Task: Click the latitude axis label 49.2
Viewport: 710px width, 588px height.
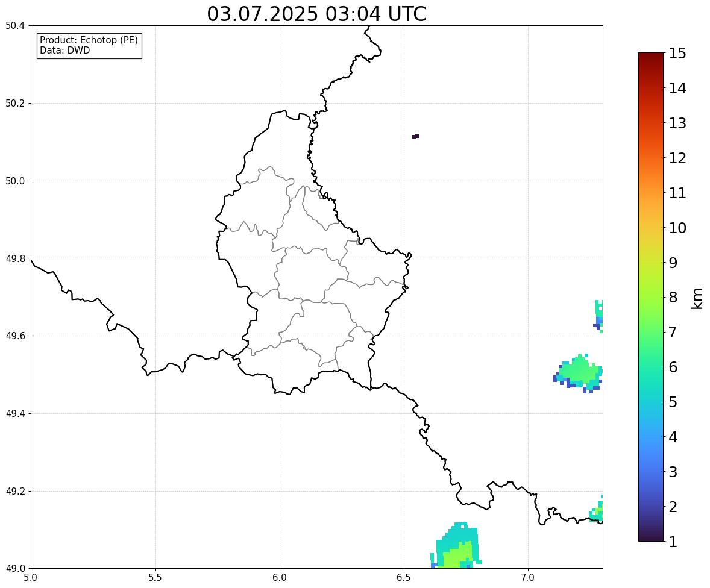Action: (15, 491)
